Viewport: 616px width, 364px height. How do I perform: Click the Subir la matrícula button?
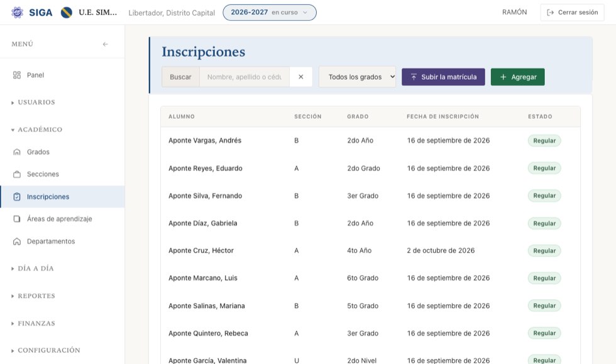443,77
